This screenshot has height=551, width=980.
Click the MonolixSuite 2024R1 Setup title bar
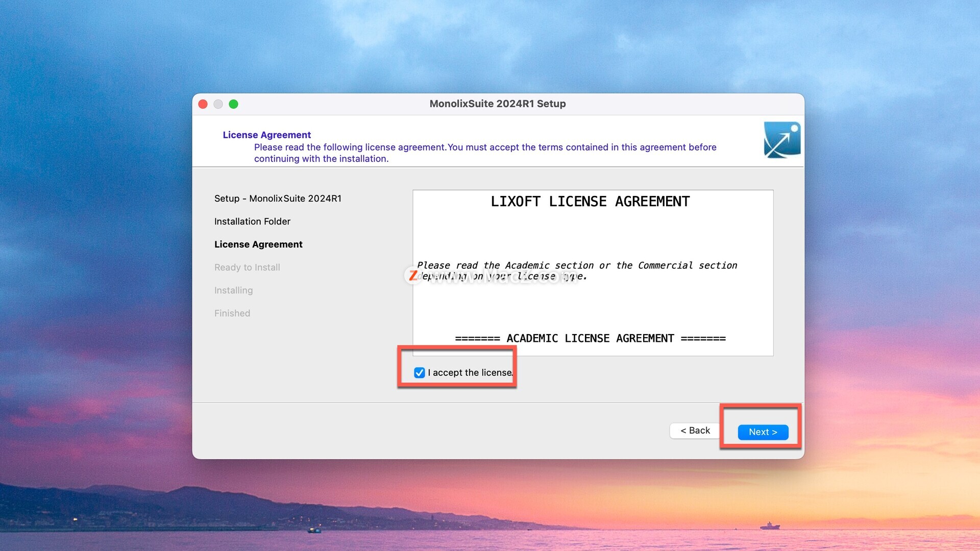pos(498,104)
